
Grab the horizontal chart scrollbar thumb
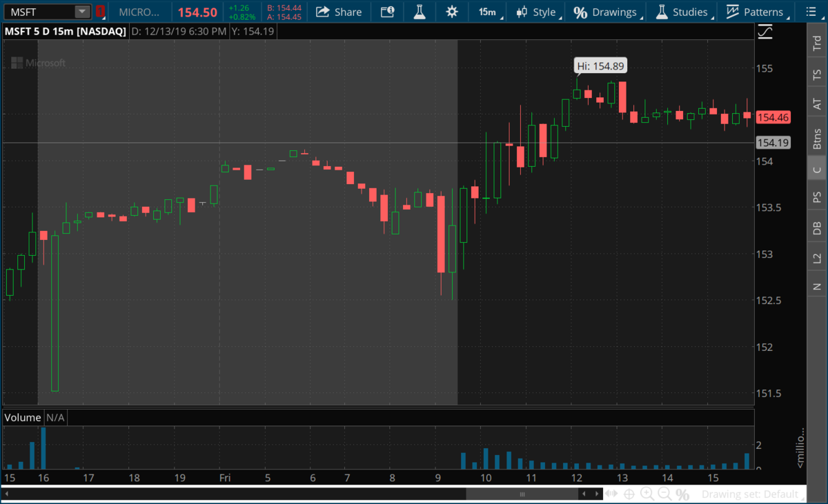522,494
